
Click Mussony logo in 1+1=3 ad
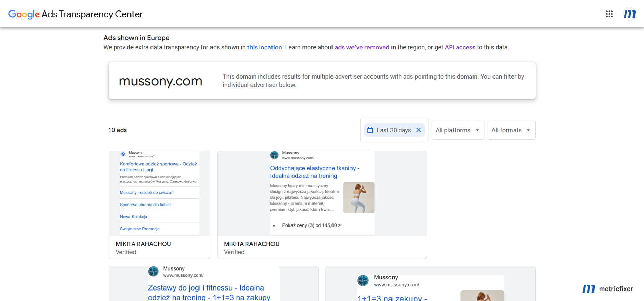[x=363, y=280]
